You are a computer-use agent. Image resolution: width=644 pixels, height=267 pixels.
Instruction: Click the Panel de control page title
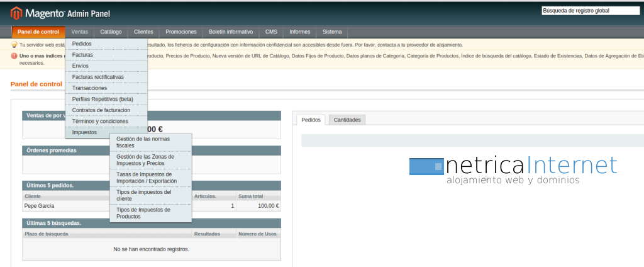coord(36,84)
